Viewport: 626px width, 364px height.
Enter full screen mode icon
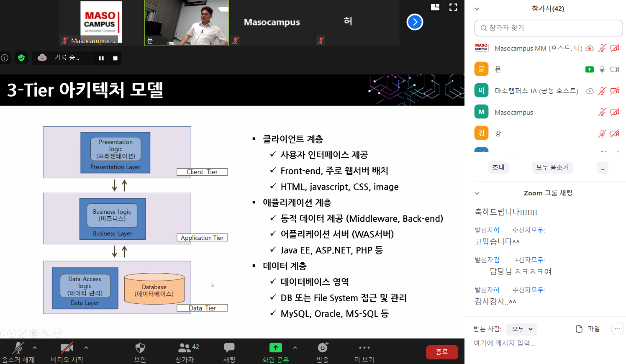[453, 7]
